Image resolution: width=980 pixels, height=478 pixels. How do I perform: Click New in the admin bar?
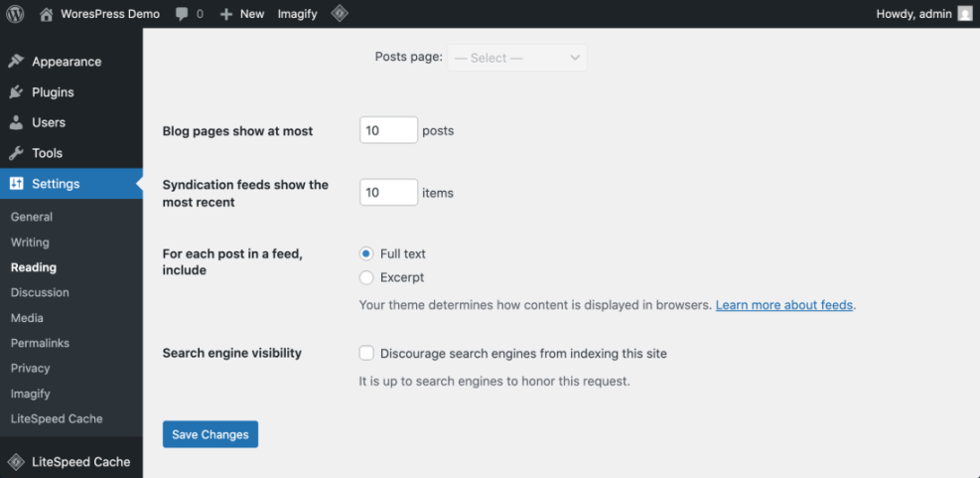[x=252, y=14]
